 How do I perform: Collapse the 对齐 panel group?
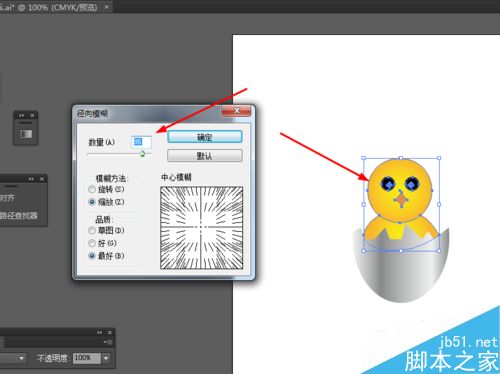(x=31, y=179)
